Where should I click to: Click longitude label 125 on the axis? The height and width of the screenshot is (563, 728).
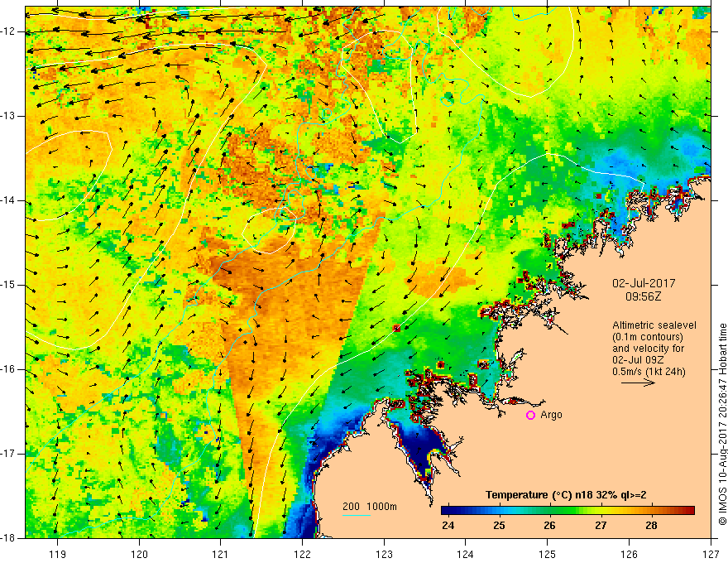coord(548,554)
